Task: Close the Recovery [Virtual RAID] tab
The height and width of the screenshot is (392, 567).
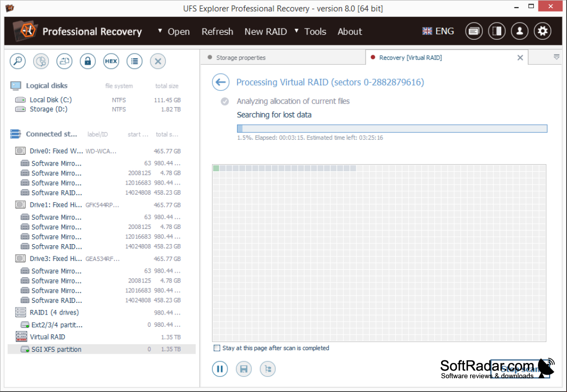Action: point(520,58)
